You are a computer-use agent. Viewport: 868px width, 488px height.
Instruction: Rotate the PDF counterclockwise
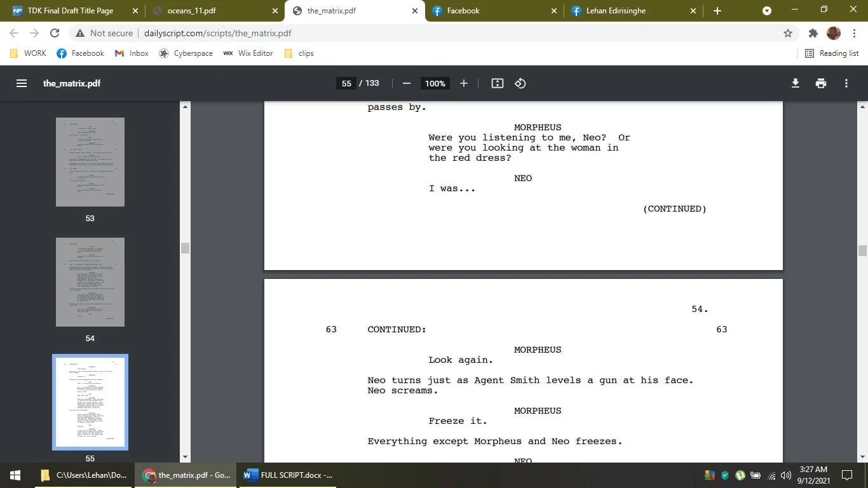[520, 83]
